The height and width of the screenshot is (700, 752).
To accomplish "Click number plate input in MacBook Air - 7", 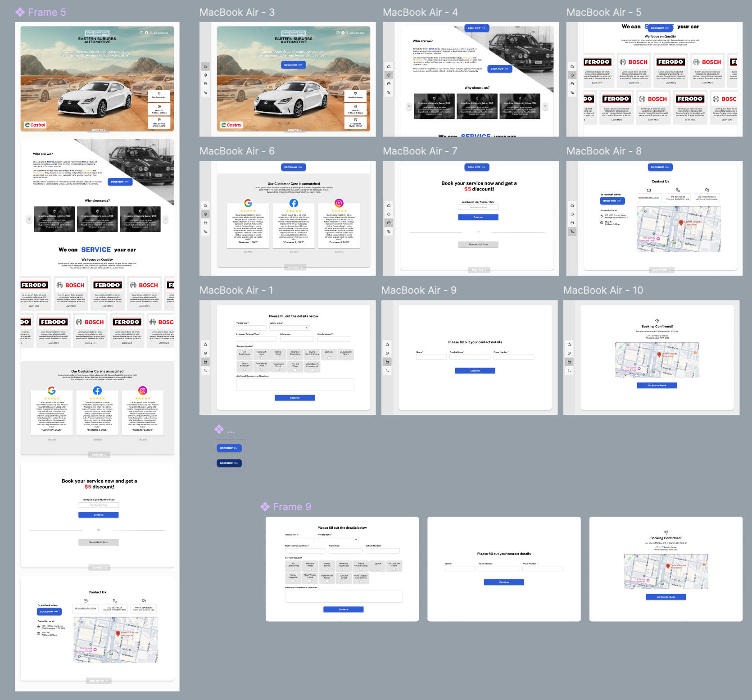I will point(478,207).
